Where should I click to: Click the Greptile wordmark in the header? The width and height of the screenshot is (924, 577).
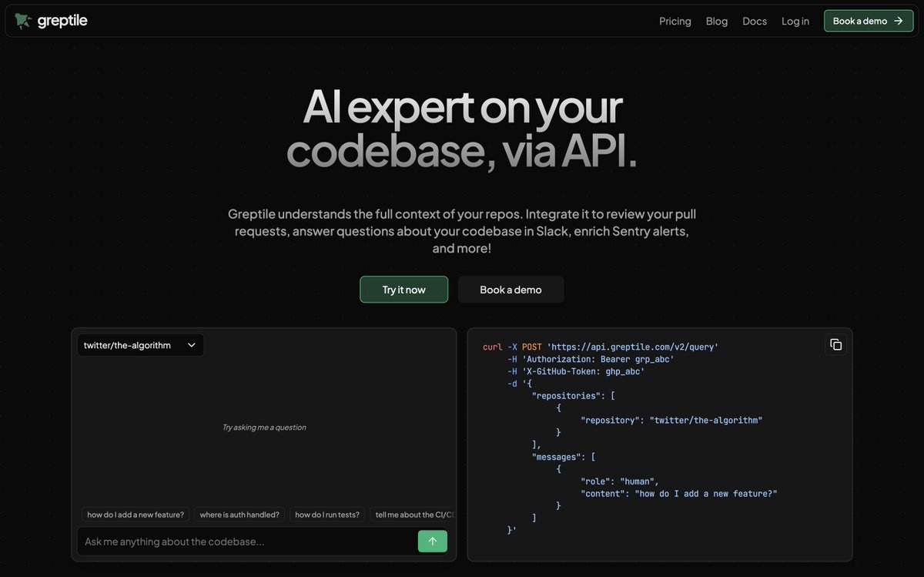coord(63,20)
